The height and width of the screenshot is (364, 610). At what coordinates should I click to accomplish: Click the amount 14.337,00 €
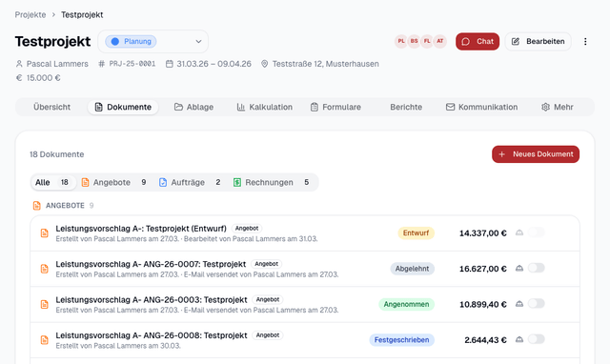coord(483,233)
